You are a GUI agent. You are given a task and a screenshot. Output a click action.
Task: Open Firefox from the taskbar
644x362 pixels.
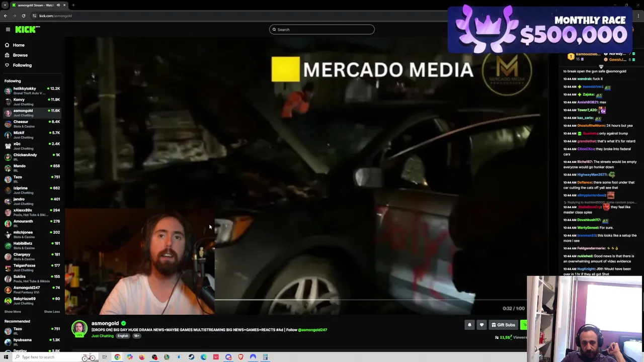pos(142,357)
